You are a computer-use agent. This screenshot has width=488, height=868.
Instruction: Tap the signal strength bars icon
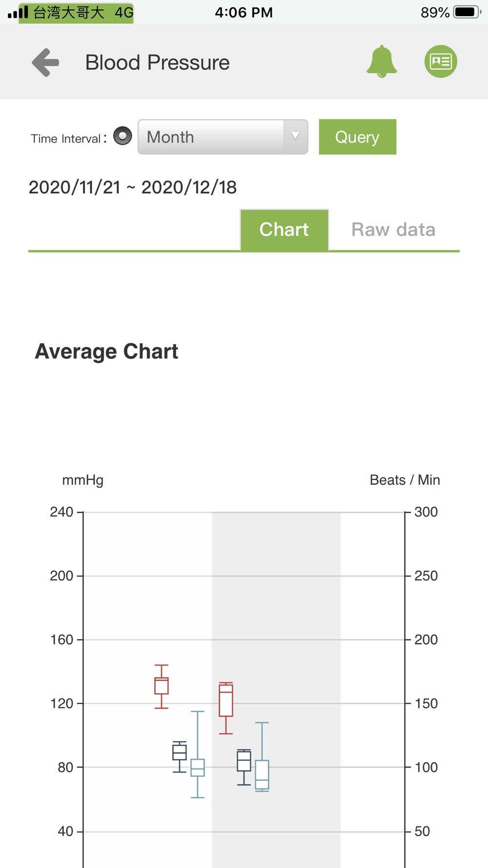pyautogui.click(x=18, y=12)
